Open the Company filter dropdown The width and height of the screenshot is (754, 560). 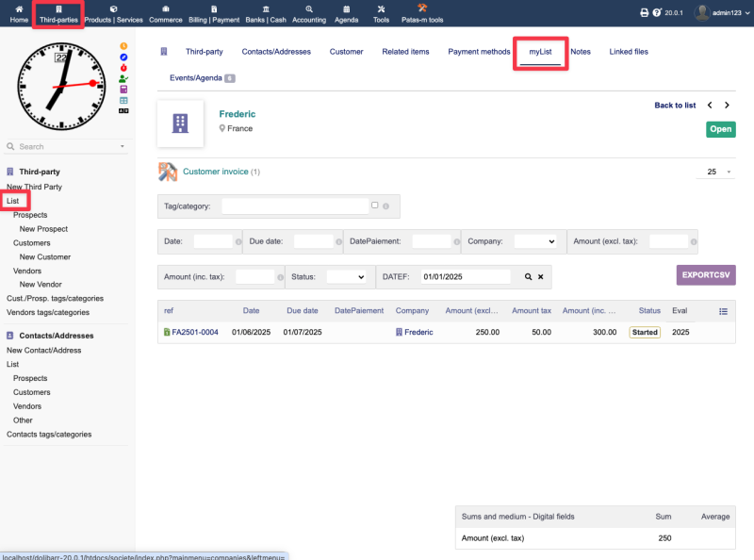[x=535, y=241]
